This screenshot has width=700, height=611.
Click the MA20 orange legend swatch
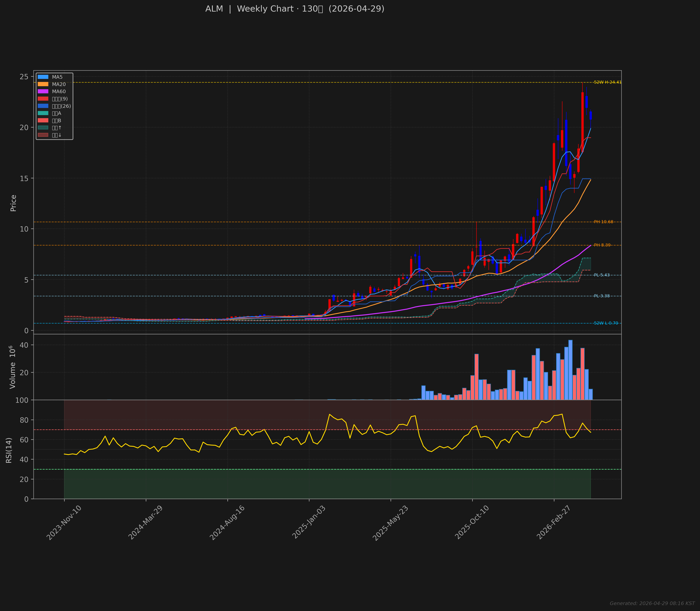43,84
